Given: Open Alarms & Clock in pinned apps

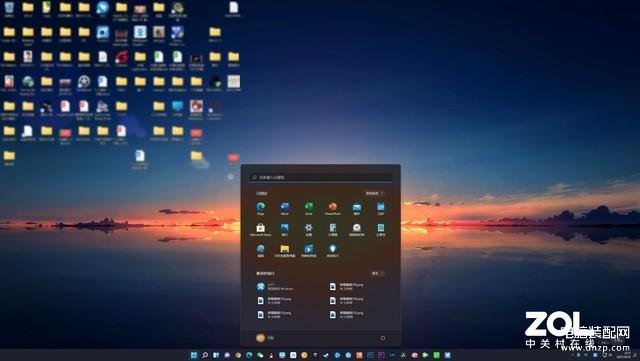Looking at the screenshot, I should [357, 230].
